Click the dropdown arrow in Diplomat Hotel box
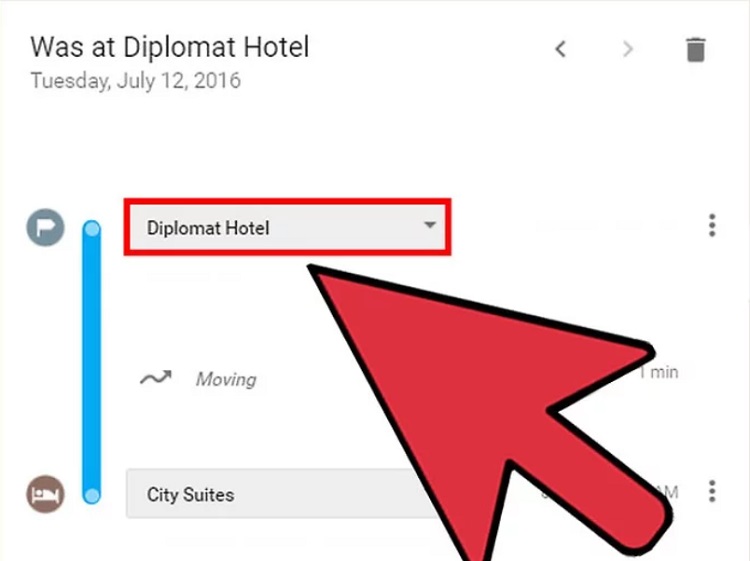The image size is (750, 561). coord(430,225)
